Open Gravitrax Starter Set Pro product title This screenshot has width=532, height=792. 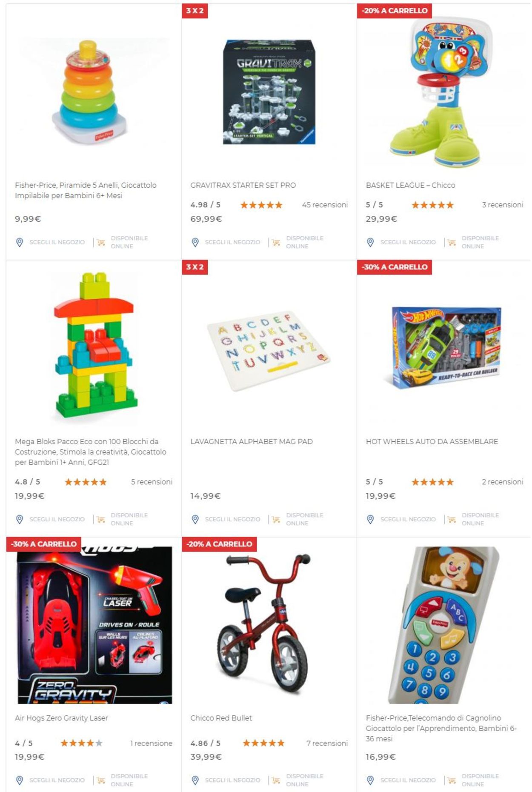click(x=243, y=185)
